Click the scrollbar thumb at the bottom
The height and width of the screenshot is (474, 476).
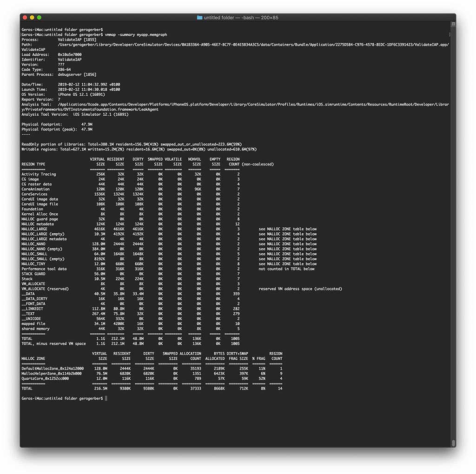(453, 442)
